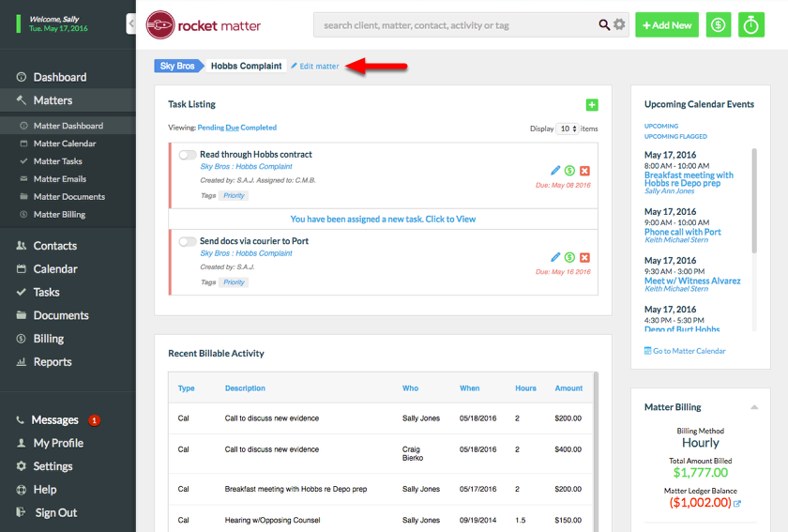Open the Display items count dropdown
Screen dimensions: 788x532
point(568,129)
